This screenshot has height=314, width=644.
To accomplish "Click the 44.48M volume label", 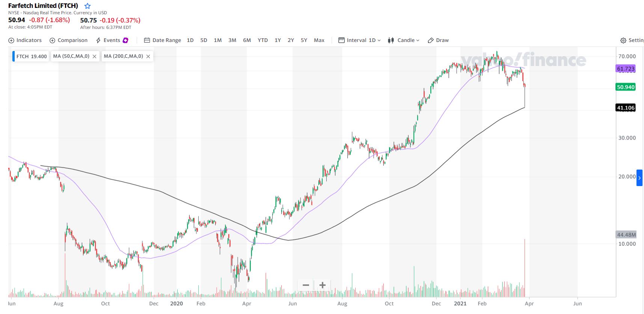I will click(x=626, y=235).
